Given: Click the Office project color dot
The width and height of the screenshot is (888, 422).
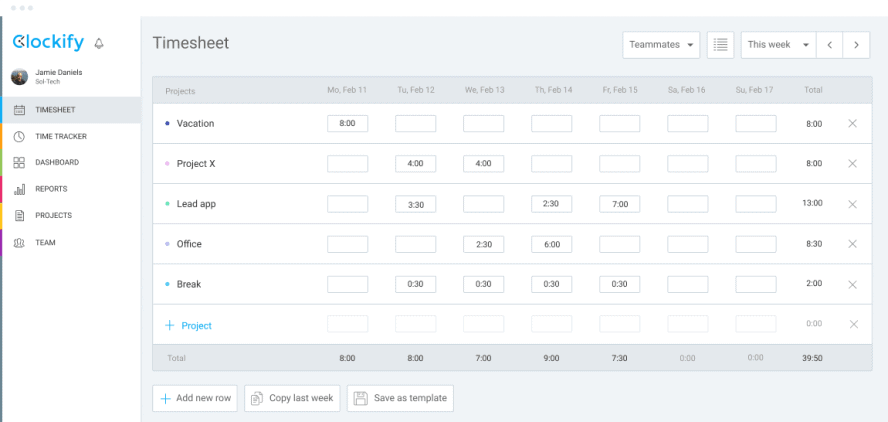Looking at the screenshot, I should click(x=167, y=244).
